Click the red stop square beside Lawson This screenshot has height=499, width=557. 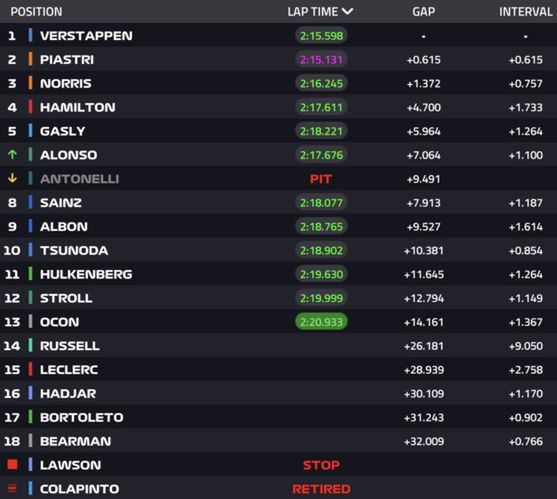click(12, 465)
